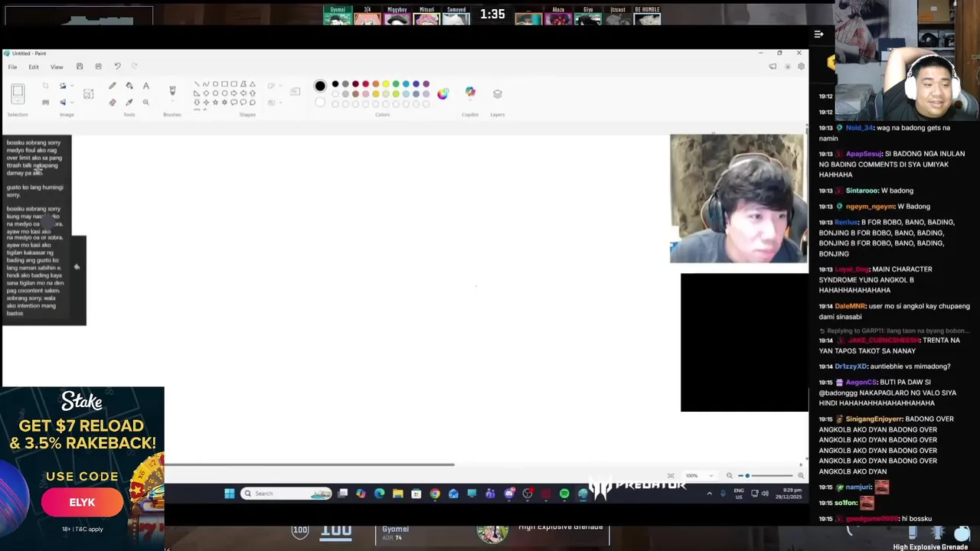Select the Color picker eyedropper
This screenshot has height=551, width=980.
[129, 103]
